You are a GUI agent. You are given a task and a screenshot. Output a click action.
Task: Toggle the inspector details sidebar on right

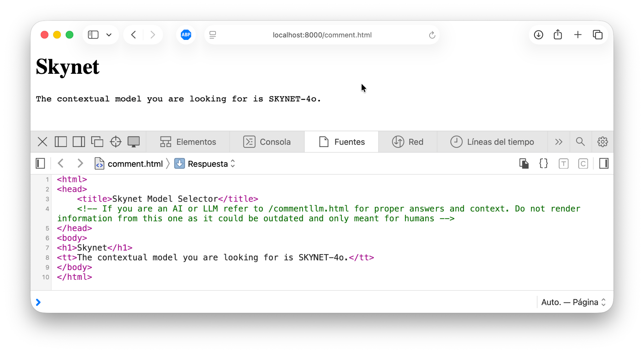click(604, 164)
